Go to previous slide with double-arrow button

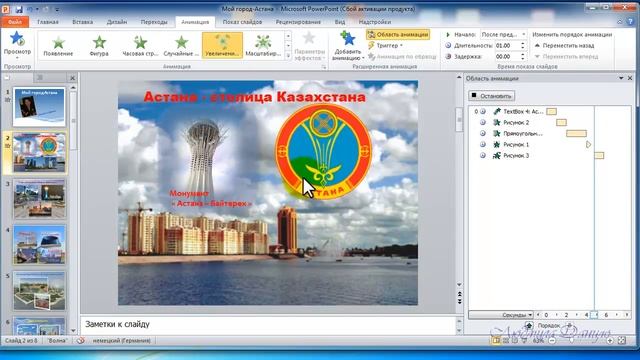(460, 294)
